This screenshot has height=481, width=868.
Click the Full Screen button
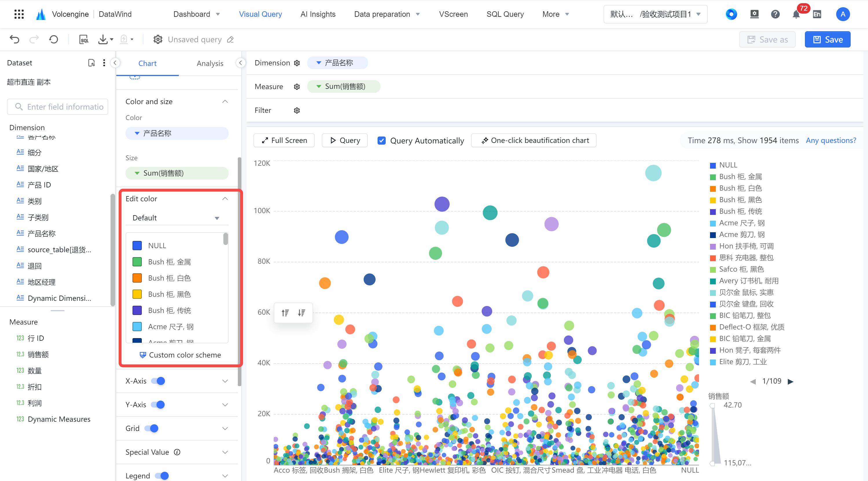tap(284, 141)
